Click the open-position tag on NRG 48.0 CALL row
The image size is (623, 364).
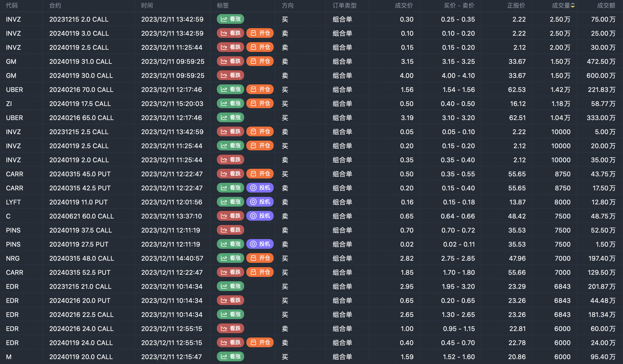click(260, 258)
